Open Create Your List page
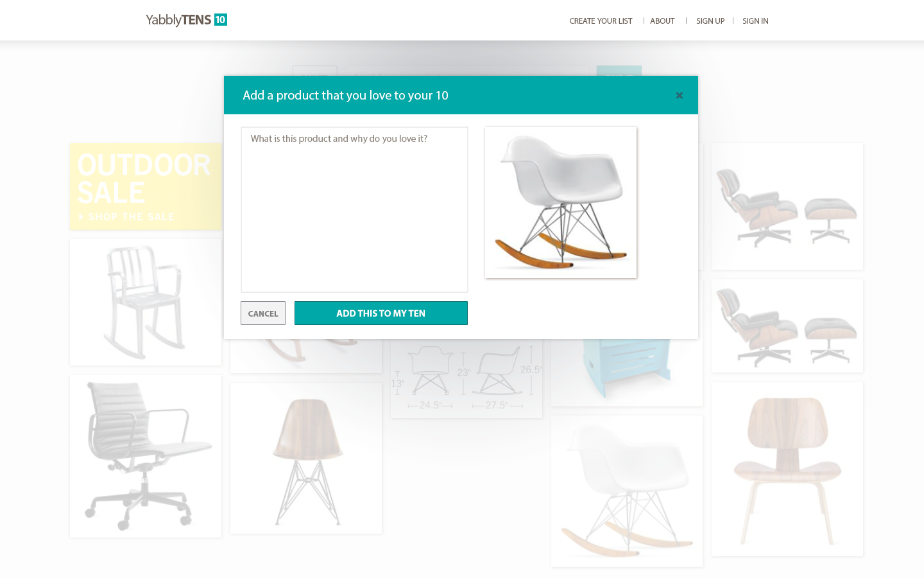This screenshot has width=924, height=578. click(x=601, y=21)
